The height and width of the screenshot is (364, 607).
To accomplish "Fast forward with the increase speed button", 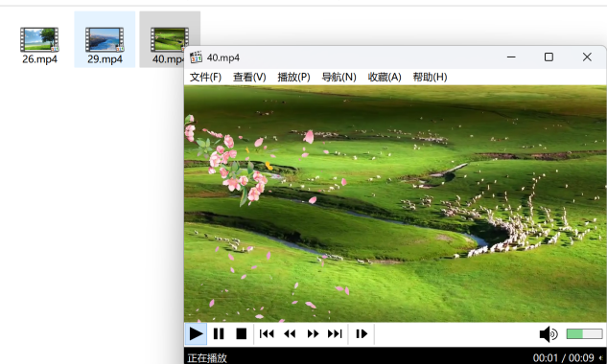I will point(313,334).
